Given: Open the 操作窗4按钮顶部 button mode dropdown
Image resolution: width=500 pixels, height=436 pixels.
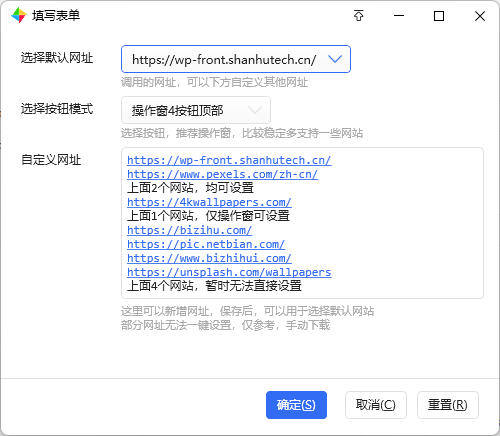Looking at the screenshot, I should click(196, 110).
